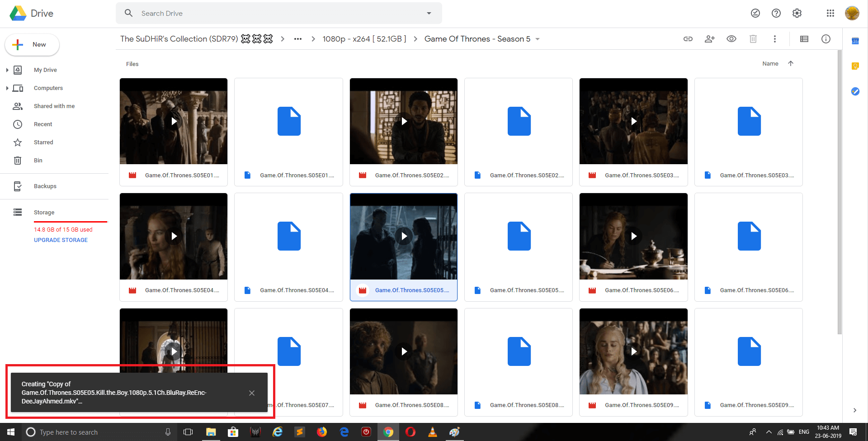Dismiss the Creating Copy notification
868x441 pixels.
[252, 393]
